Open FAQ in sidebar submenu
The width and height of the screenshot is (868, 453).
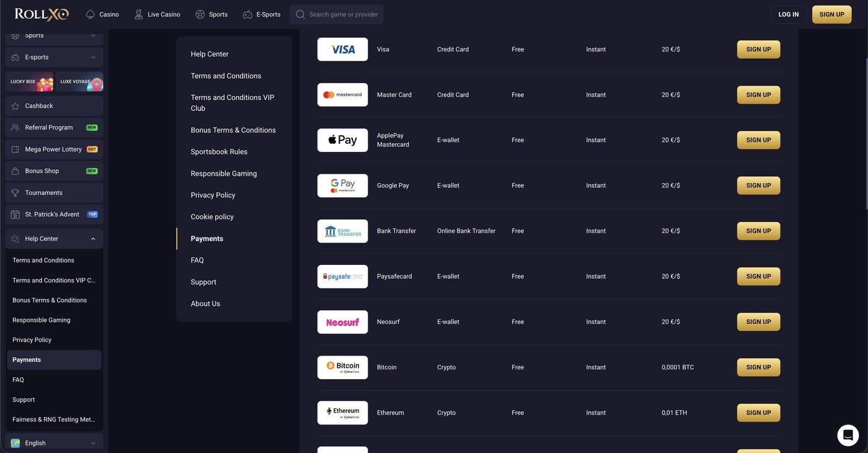18,380
